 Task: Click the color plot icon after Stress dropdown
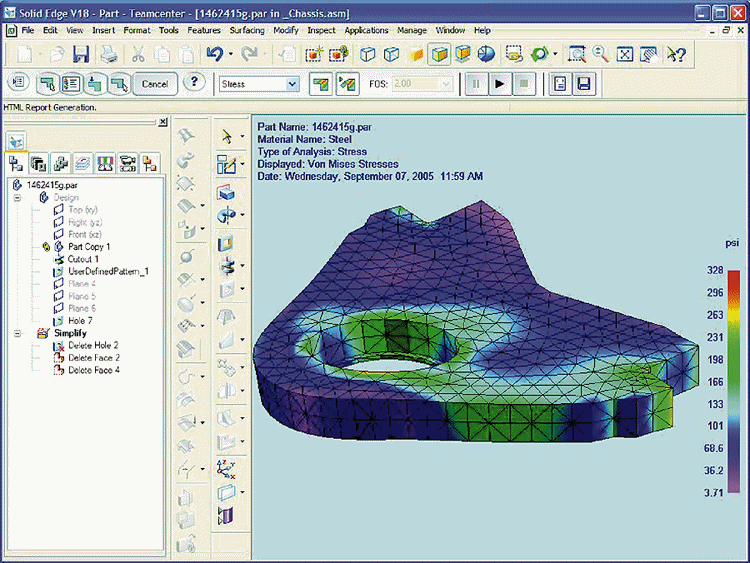pyautogui.click(x=321, y=84)
